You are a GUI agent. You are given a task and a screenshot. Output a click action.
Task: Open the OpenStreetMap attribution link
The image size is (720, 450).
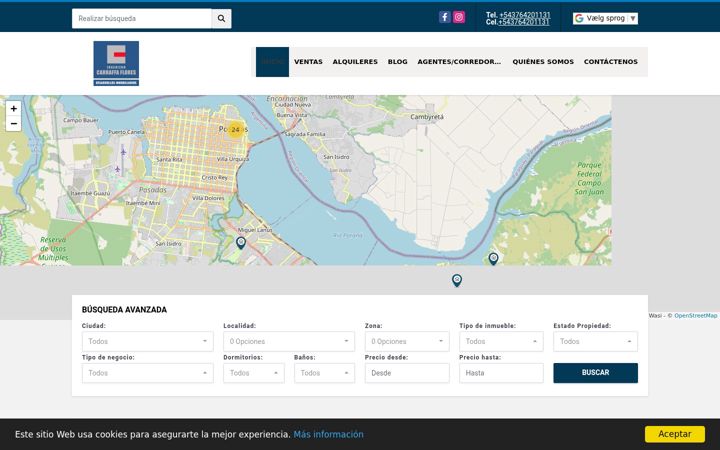(695, 315)
